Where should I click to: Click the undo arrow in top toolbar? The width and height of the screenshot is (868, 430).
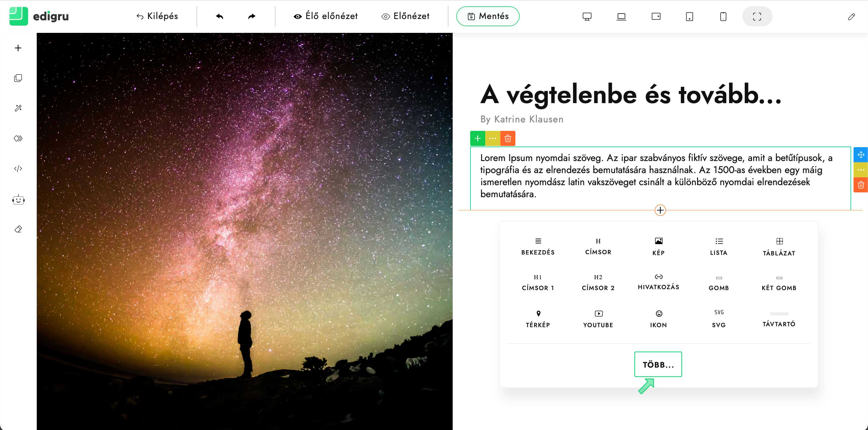coord(220,16)
